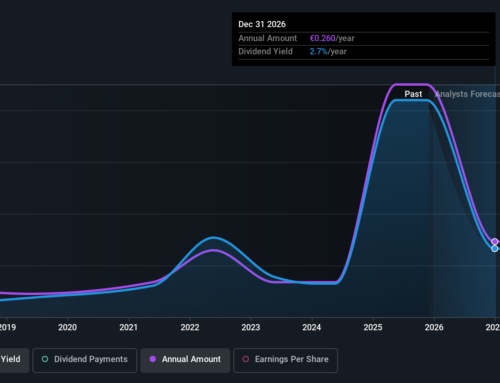Viewport: 500px width, 383px height.
Task: Toggle the Annual Amount legend button
Action: tap(185, 360)
